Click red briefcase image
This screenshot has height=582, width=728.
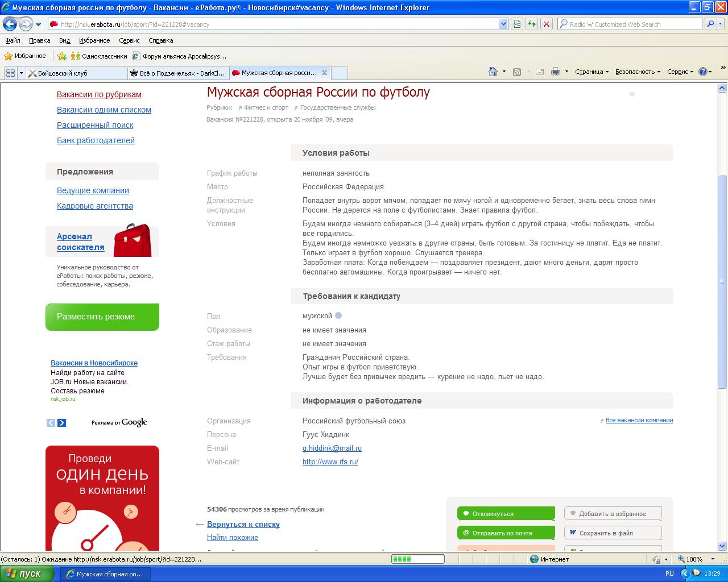pos(133,240)
